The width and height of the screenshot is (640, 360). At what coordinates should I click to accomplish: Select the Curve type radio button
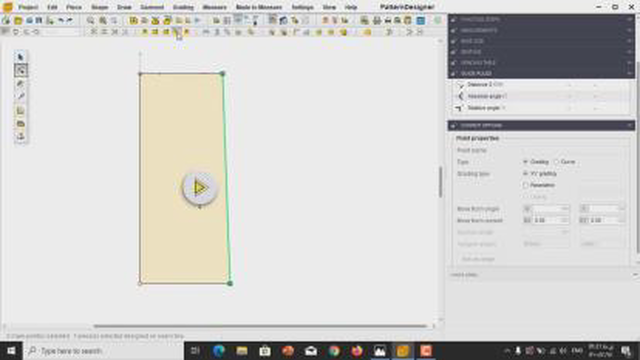tap(556, 162)
